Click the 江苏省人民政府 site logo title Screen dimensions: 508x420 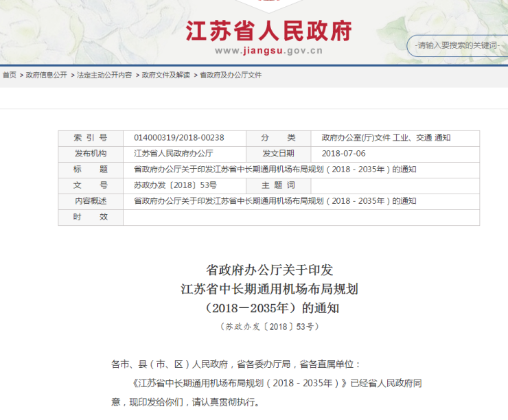click(x=268, y=31)
